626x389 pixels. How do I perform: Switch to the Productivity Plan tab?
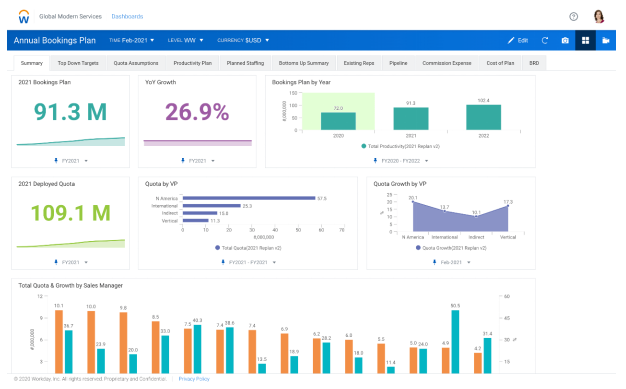(x=192, y=63)
